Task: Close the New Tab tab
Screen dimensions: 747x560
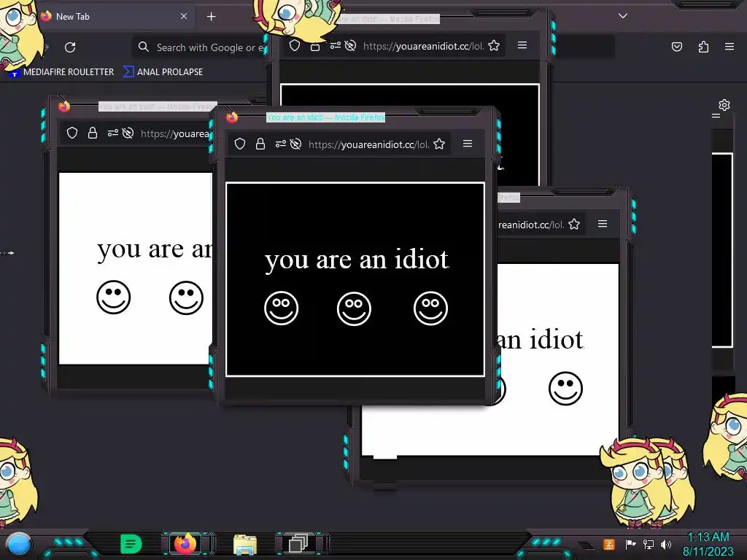Action: (184, 16)
